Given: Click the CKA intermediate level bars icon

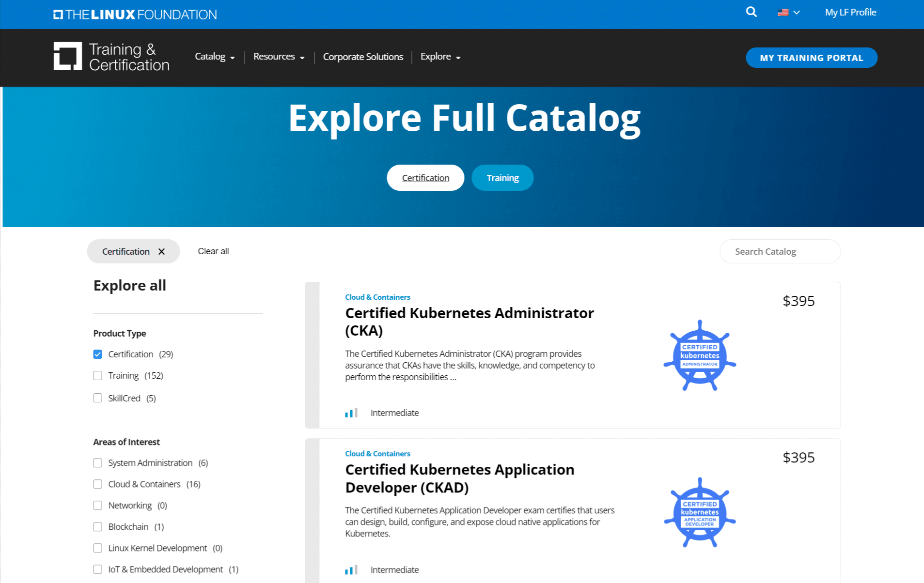Looking at the screenshot, I should click(351, 413).
